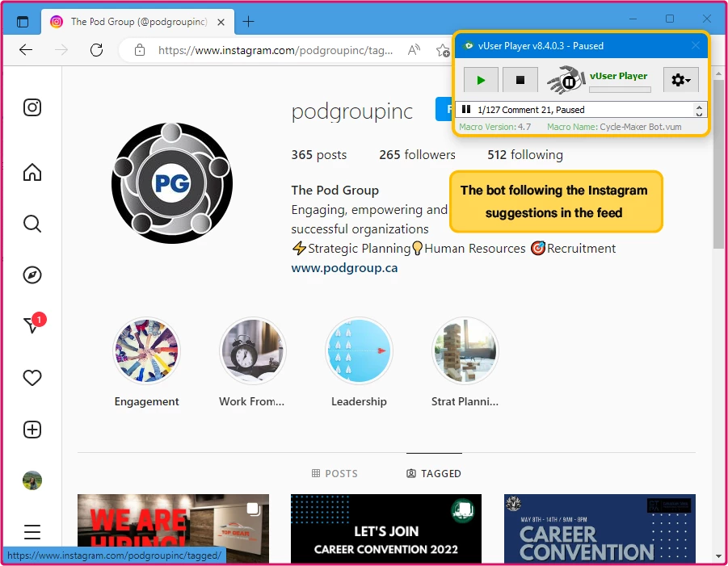Click the blue Follow button
The width and height of the screenshot is (728, 566).
[x=444, y=109]
